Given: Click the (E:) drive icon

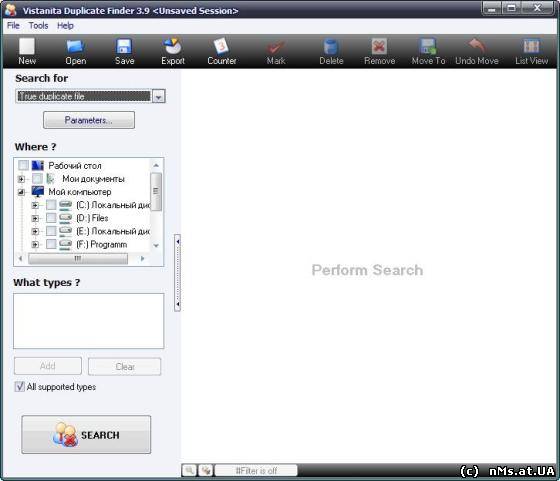Looking at the screenshot, I should (x=65, y=231).
